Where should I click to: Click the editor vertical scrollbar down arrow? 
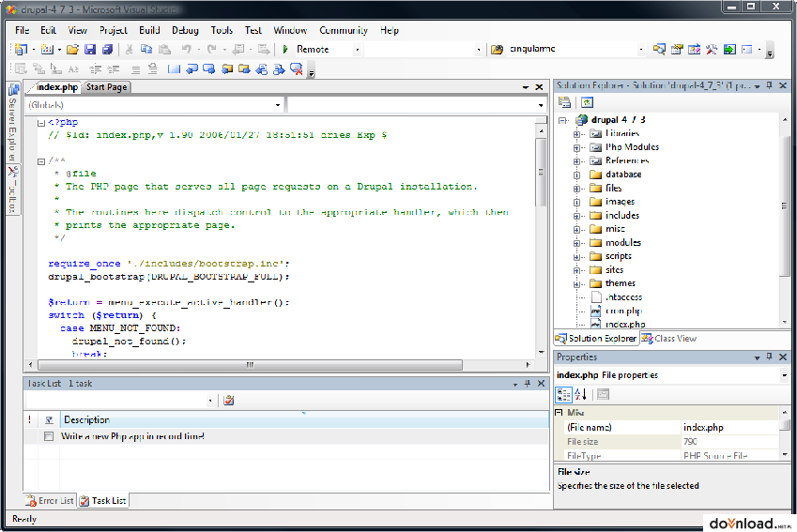point(542,352)
